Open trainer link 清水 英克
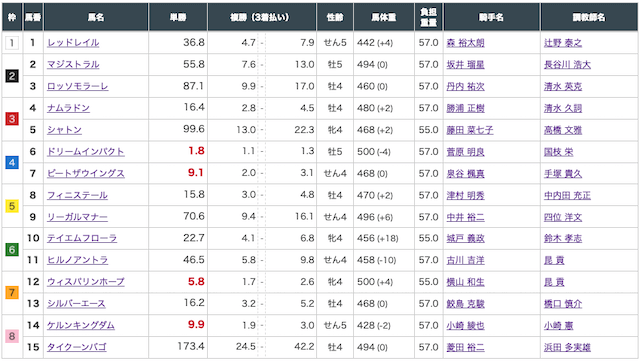The width and height of the screenshot is (640, 361). tap(563, 87)
